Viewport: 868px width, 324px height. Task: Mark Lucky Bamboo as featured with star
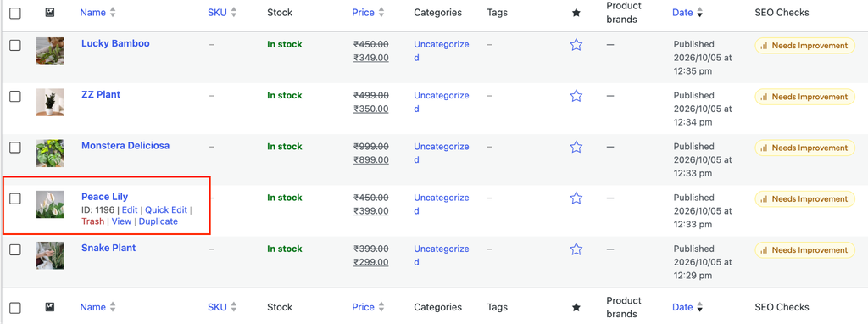[576, 45]
